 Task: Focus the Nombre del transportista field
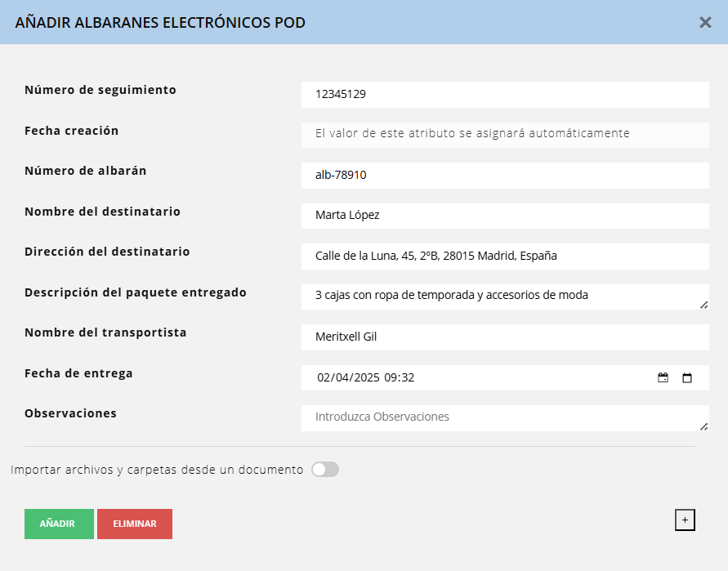click(504, 337)
